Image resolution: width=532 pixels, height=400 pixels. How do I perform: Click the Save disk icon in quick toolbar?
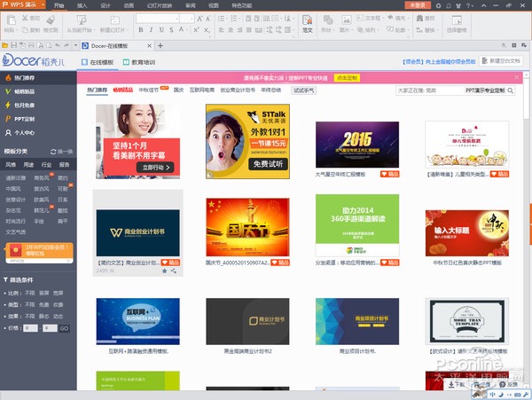(x=14, y=45)
